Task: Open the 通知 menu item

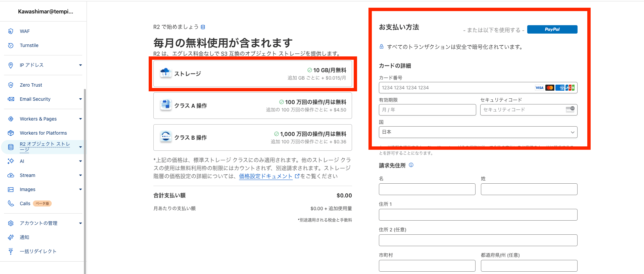Action: (24, 237)
